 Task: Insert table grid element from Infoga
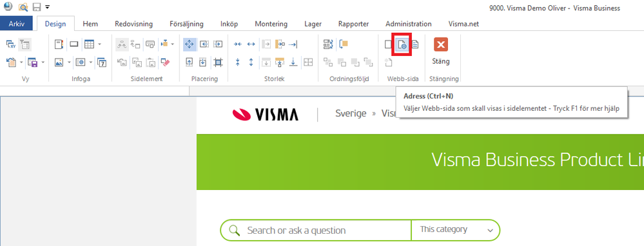(x=89, y=44)
